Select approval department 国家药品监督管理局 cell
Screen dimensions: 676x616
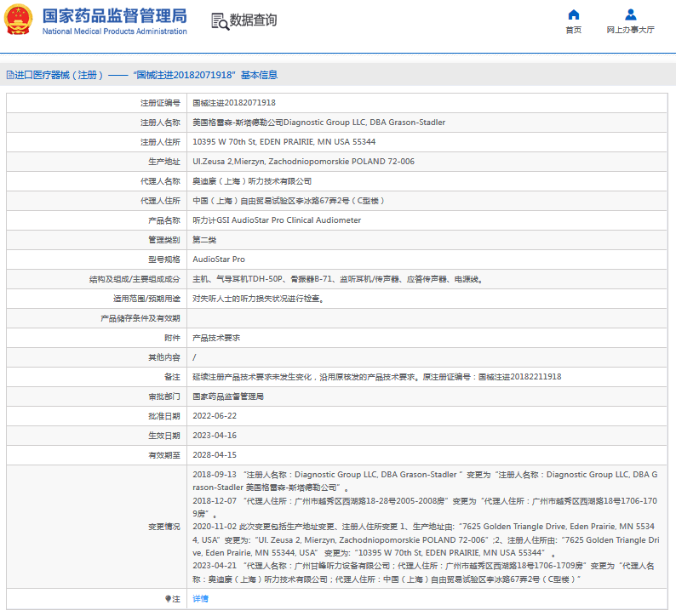tap(228, 396)
